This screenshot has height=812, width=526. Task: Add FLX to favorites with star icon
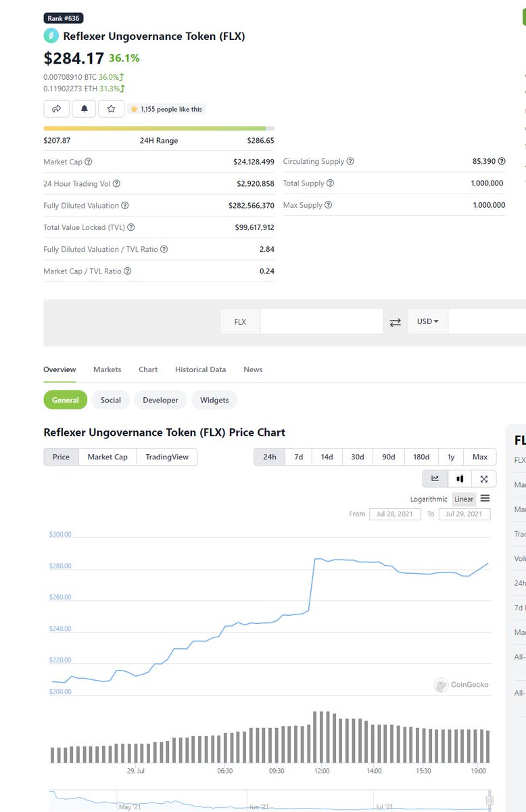111,109
